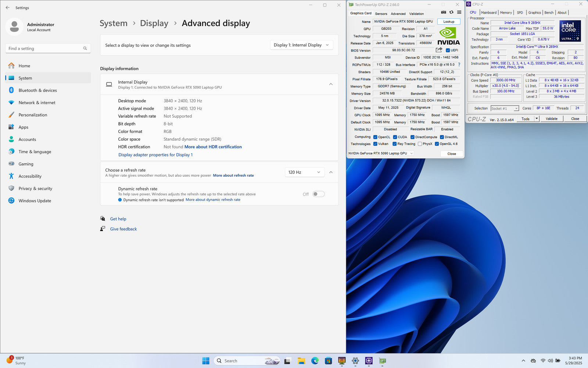The height and width of the screenshot is (368, 588).
Task: Switch to the Mainboard tab in CPU-Z
Action: pos(488,13)
